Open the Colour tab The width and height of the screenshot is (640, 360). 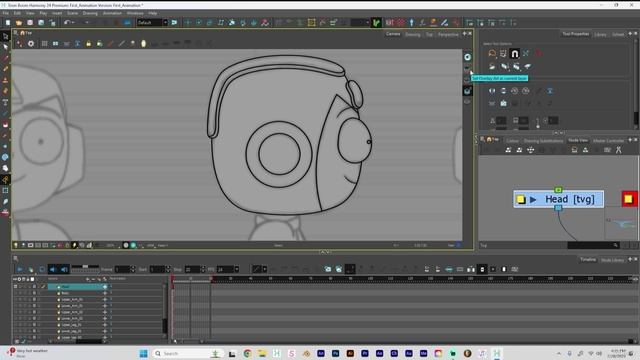click(512, 140)
